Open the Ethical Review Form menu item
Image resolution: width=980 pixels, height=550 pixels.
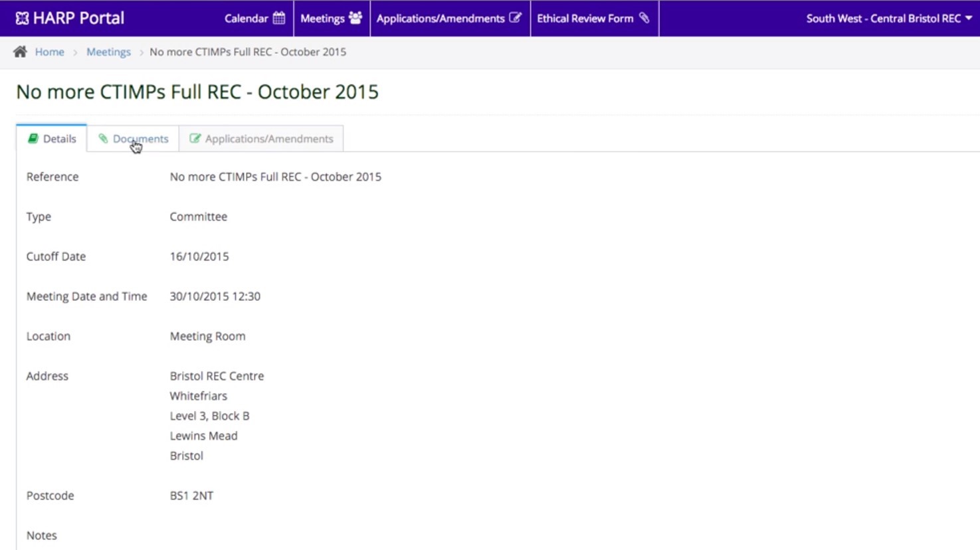point(594,18)
